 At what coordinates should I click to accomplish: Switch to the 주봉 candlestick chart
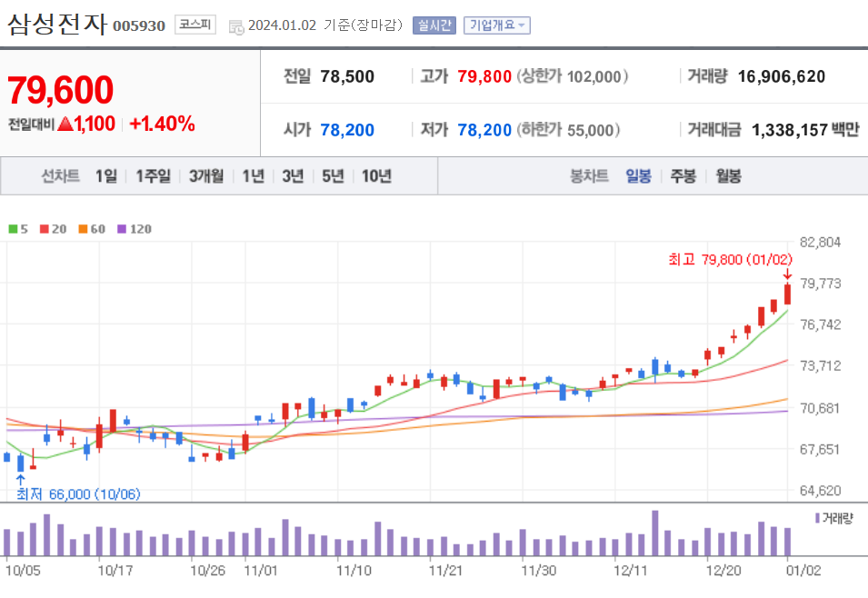(x=683, y=176)
